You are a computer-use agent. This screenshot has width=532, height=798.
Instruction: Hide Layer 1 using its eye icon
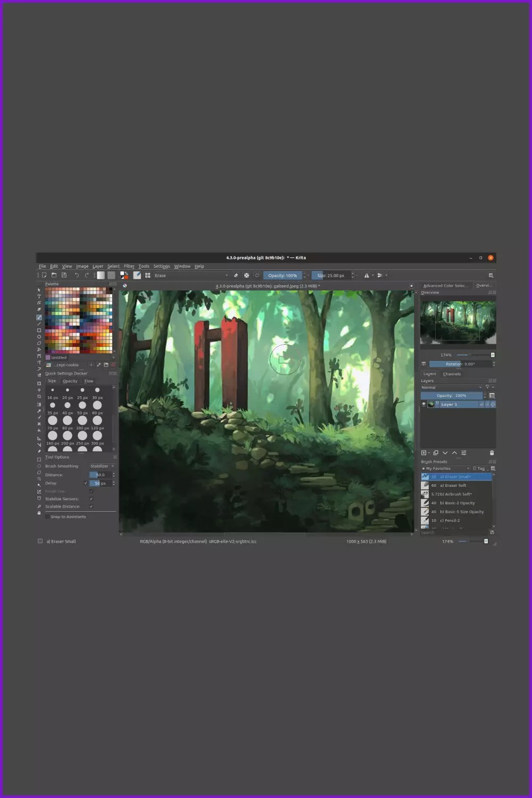(423, 404)
